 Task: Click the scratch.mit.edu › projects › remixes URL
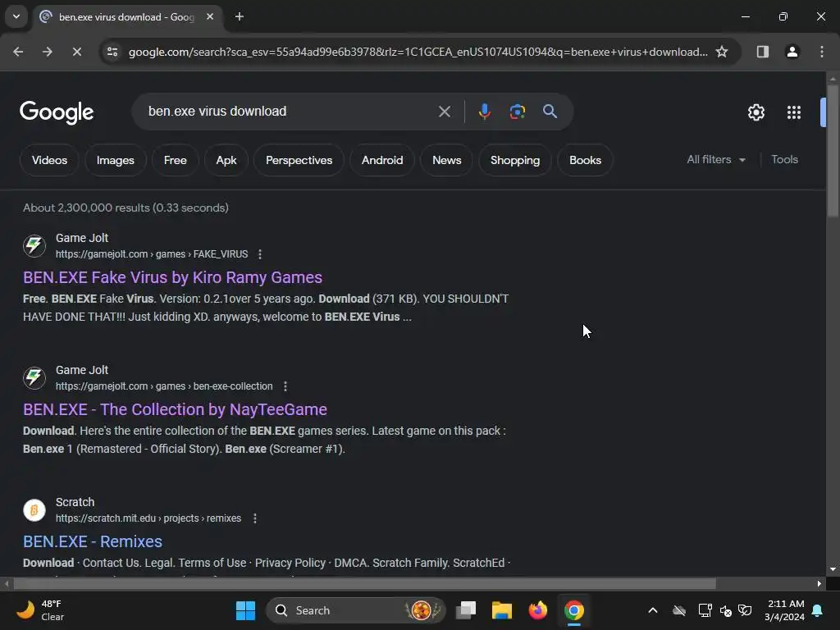148,518
